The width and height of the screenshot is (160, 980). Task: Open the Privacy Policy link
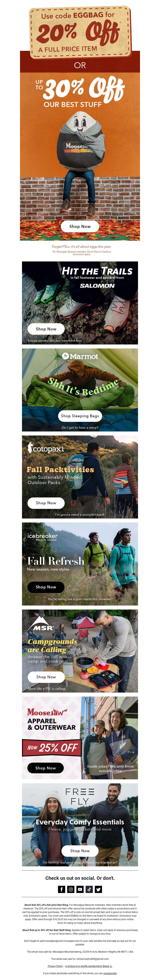pos(55,966)
